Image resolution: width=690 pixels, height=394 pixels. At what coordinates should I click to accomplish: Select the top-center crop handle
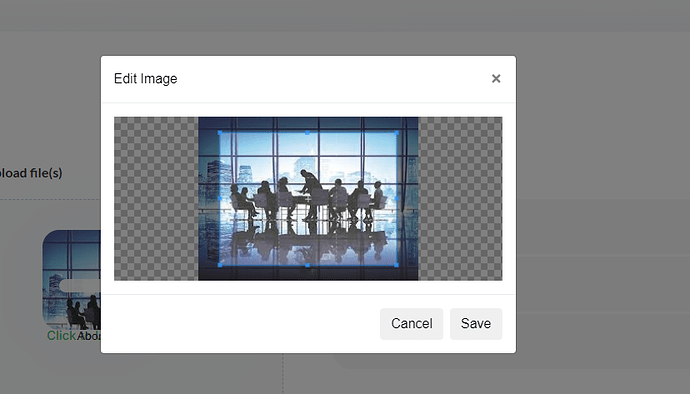coord(308,133)
